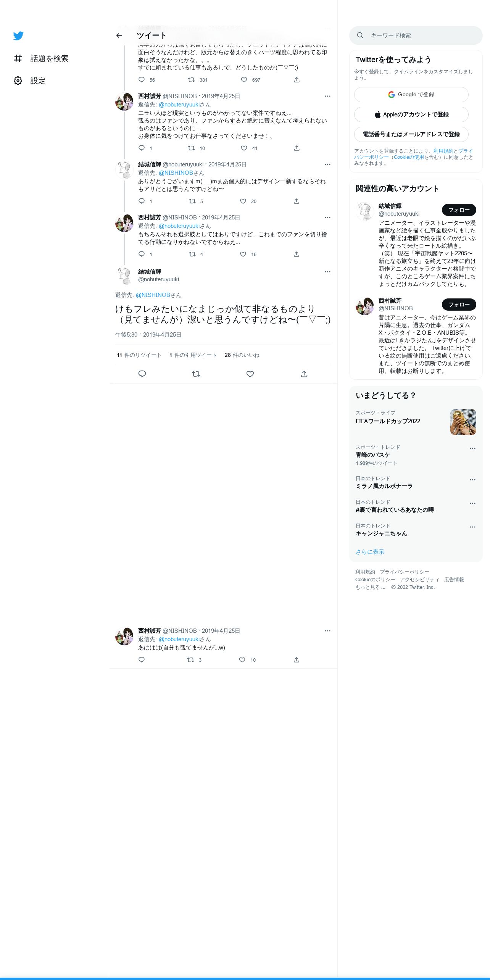Click さらに表示 link under trends
Image resolution: width=490 pixels, height=980 pixels.
(370, 552)
